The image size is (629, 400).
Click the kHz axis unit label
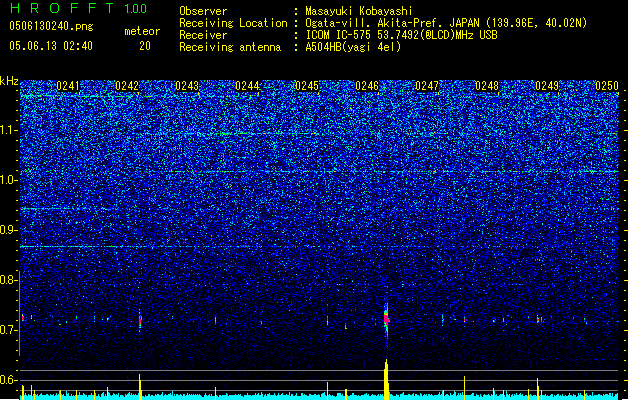click(x=9, y=81)
